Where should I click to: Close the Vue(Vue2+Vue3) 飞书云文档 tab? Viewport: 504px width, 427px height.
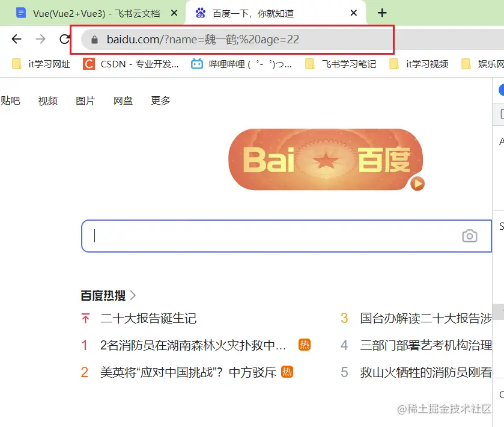174,13
